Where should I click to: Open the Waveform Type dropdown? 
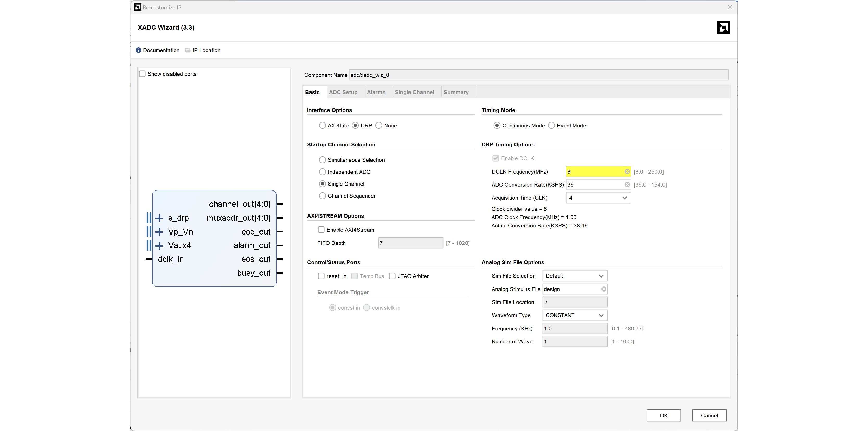point(574,315)
